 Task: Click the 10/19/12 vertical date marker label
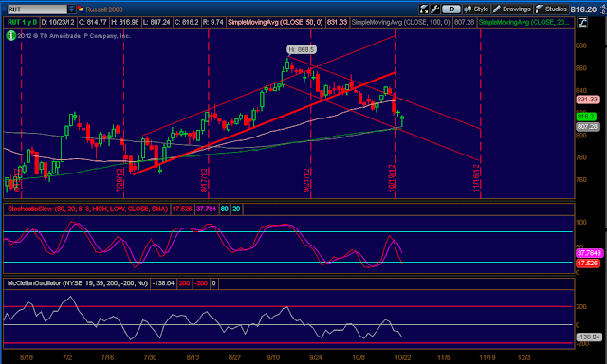pyautogui.click(x=392, y=178)
